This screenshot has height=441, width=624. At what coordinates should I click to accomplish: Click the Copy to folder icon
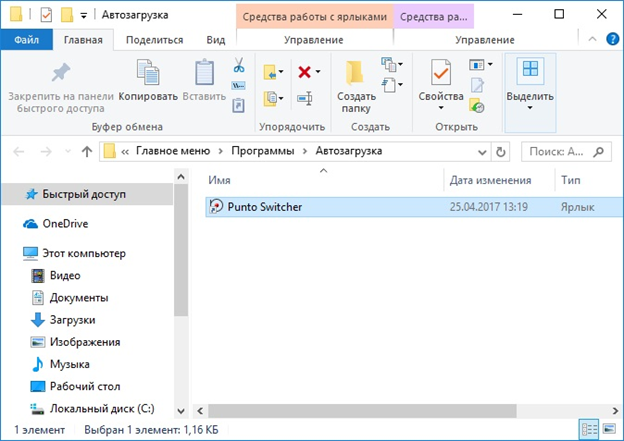point(270,98)
